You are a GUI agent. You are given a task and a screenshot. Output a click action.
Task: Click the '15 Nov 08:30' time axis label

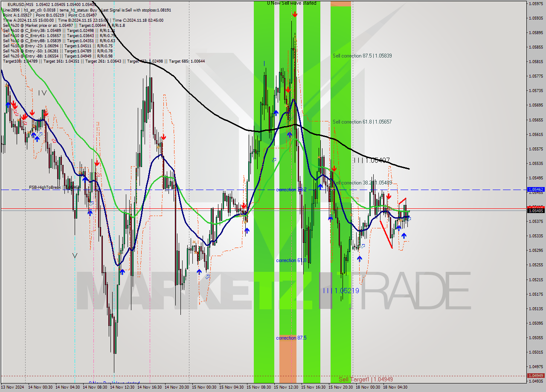[258, 387]
